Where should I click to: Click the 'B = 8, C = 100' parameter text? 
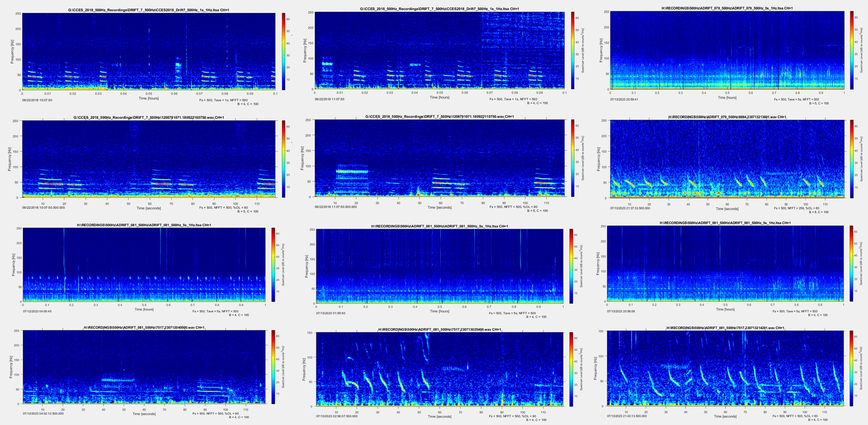coord(819,212)
